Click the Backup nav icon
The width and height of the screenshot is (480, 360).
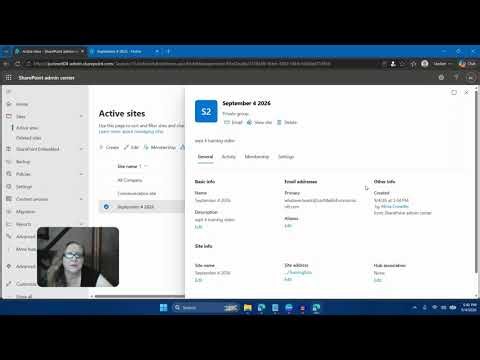coord(9,162)
